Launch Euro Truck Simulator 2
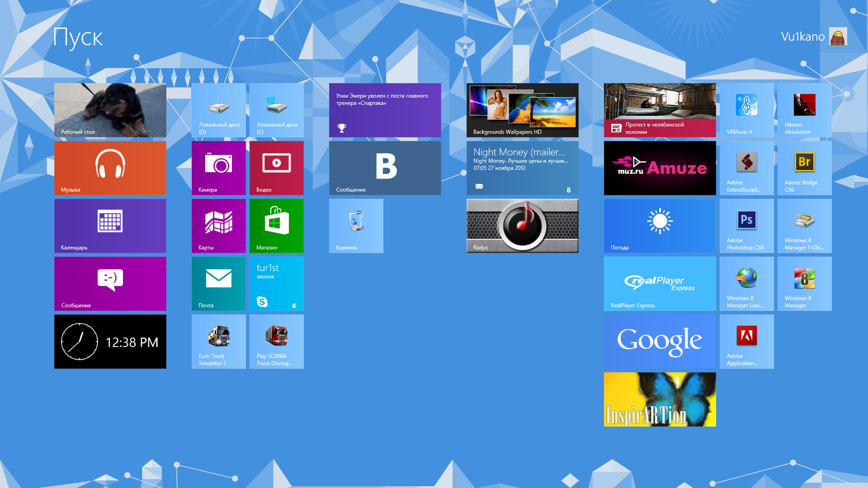 (218, 341)
